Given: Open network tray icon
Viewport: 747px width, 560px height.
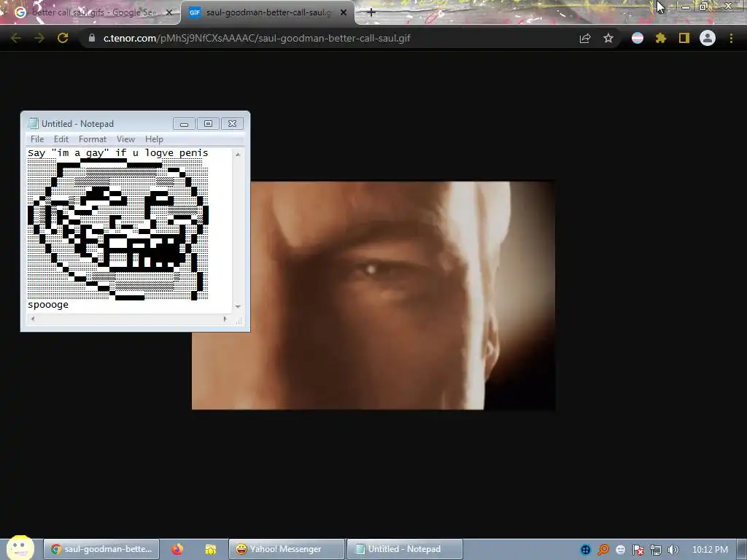Looking at the screenshot, I should click(x=656, y=550).
